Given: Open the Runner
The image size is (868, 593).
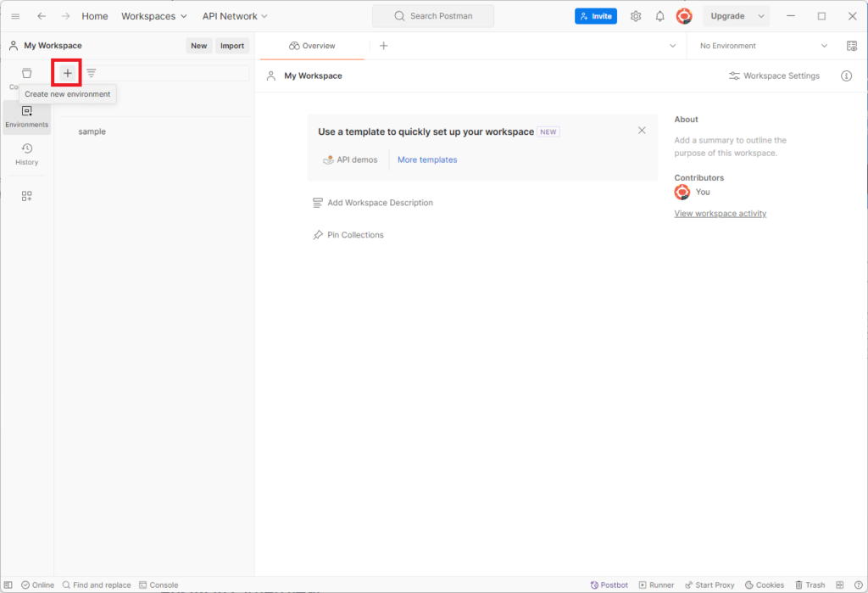Looking at the screenshot, I should coord(657,585).
